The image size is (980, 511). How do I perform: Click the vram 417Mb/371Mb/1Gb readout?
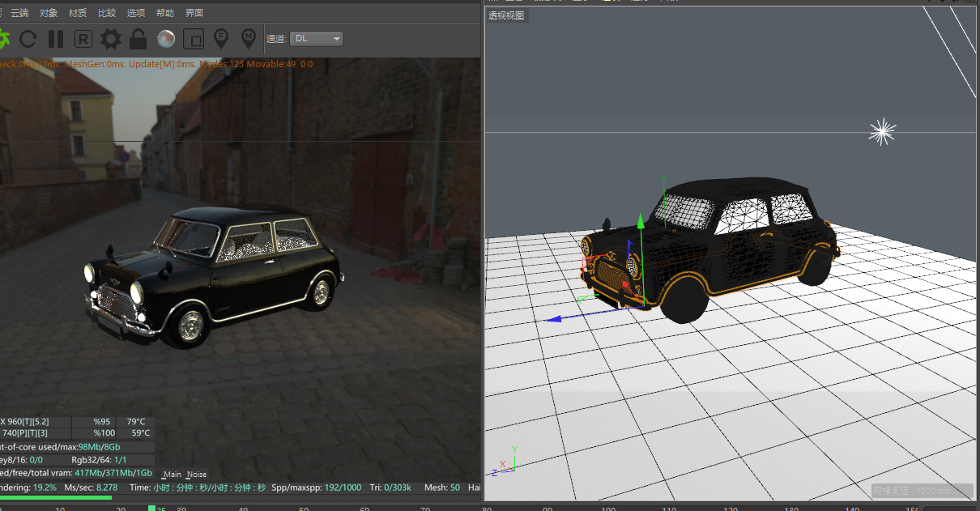(113, 473)
